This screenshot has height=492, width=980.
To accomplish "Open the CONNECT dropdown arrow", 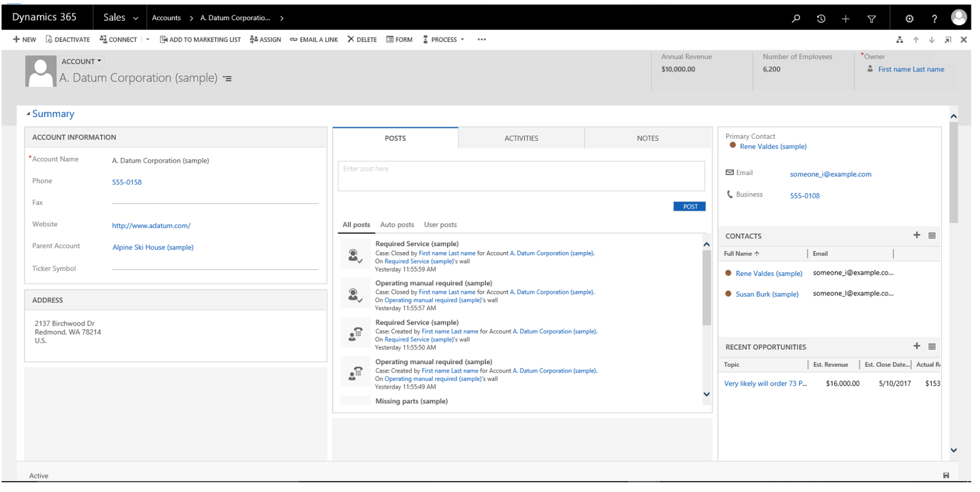I will [x=148, y=40].
